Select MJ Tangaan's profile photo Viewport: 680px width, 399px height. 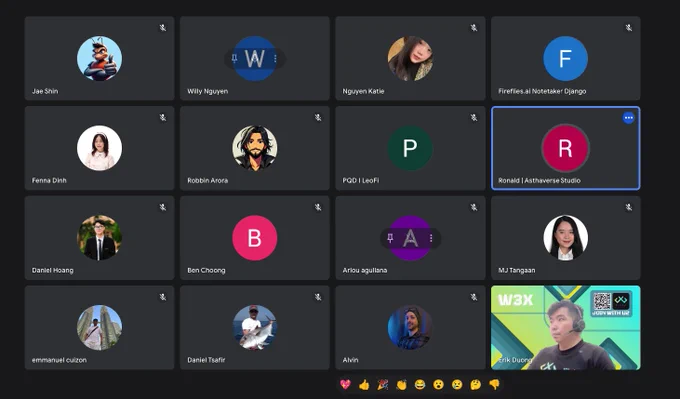pos(566,238)
